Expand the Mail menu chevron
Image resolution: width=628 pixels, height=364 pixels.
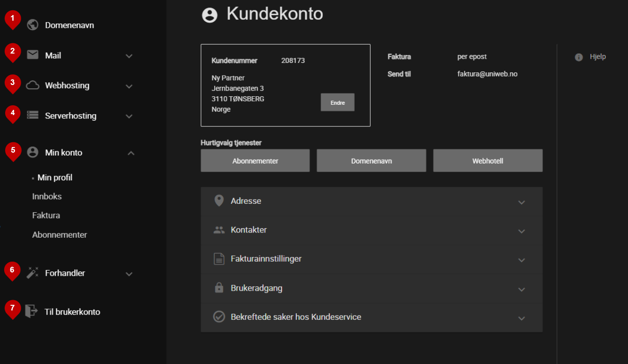[129, 56]
